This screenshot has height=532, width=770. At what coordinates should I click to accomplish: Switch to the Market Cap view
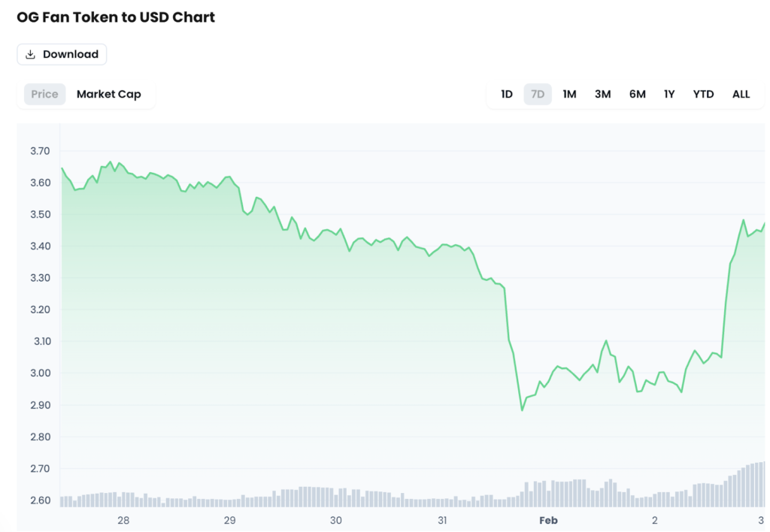pyautogui.click(x=109, y=94)
